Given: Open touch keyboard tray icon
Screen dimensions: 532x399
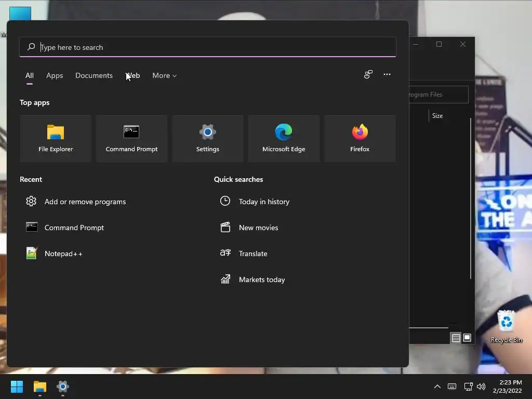Looking at the screenshot, I should point(452,387).
